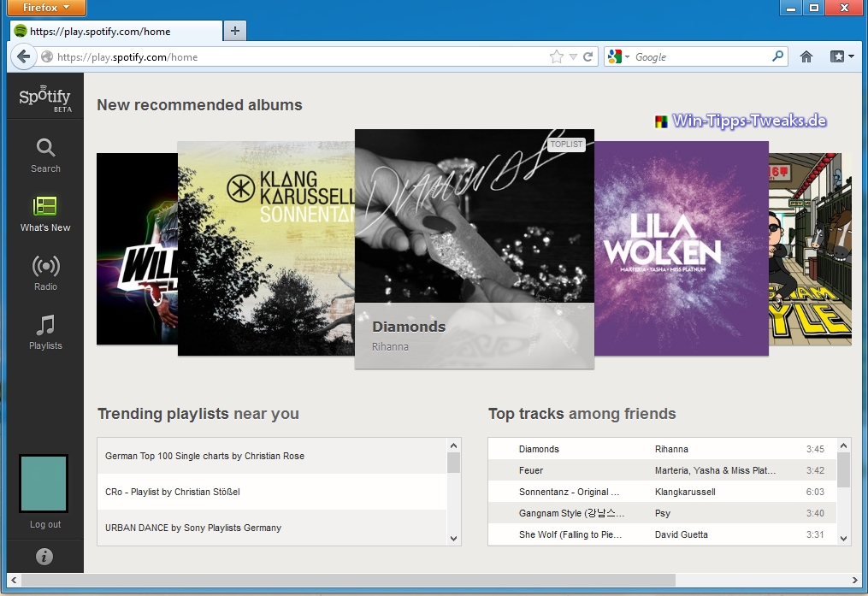The image size is (868, 596).
Task: Click the Firefox back arrow button
Action: tap(23, 56)
